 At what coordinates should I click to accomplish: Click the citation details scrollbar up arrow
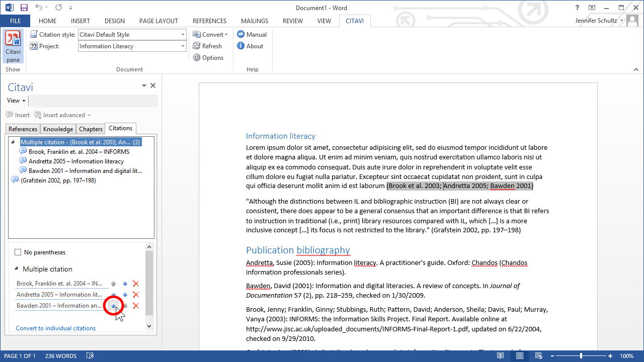[x=149, y=246]
